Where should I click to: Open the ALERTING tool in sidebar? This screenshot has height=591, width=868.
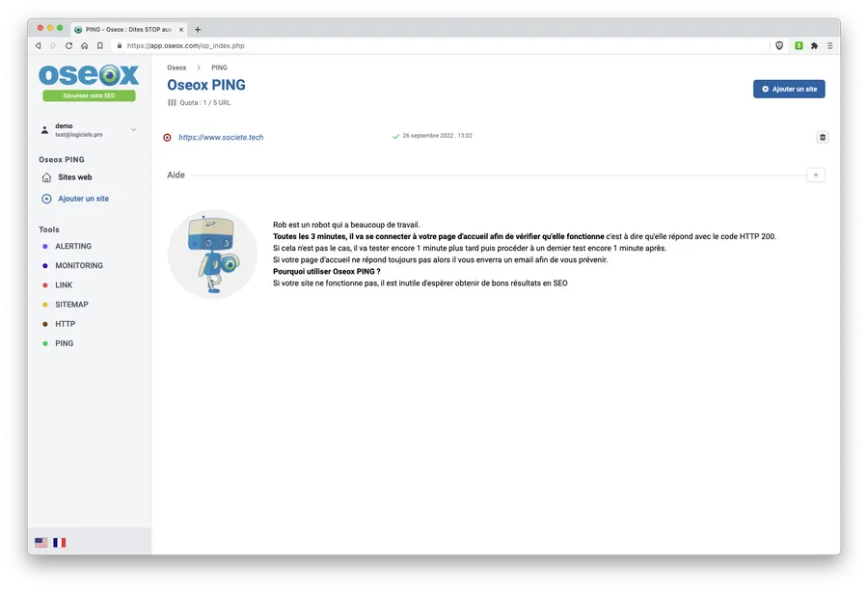(73, 246)
